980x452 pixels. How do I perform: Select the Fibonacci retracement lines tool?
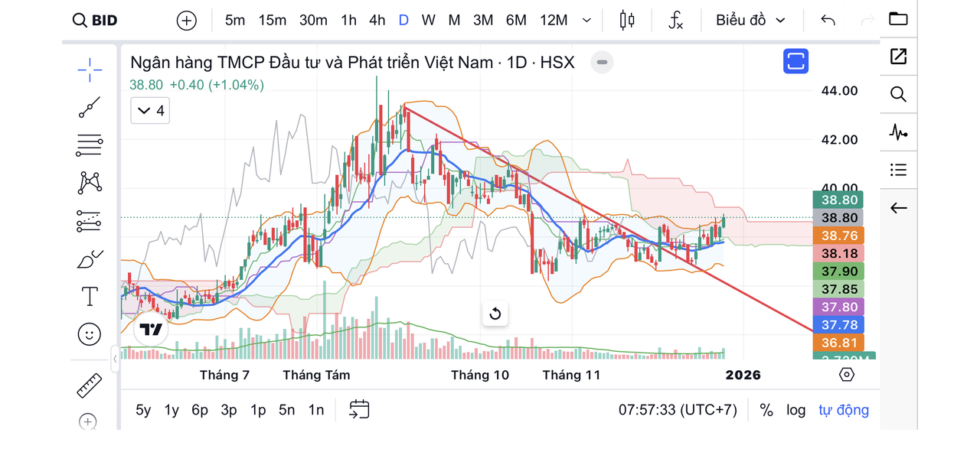(x=90, y=145)
